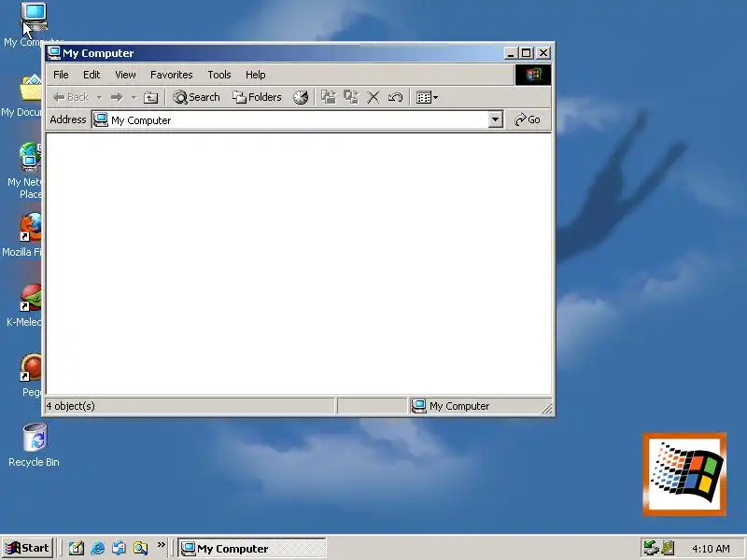
Task: Expand the Address bar dropdown
Action: click(x=496, y=120)
